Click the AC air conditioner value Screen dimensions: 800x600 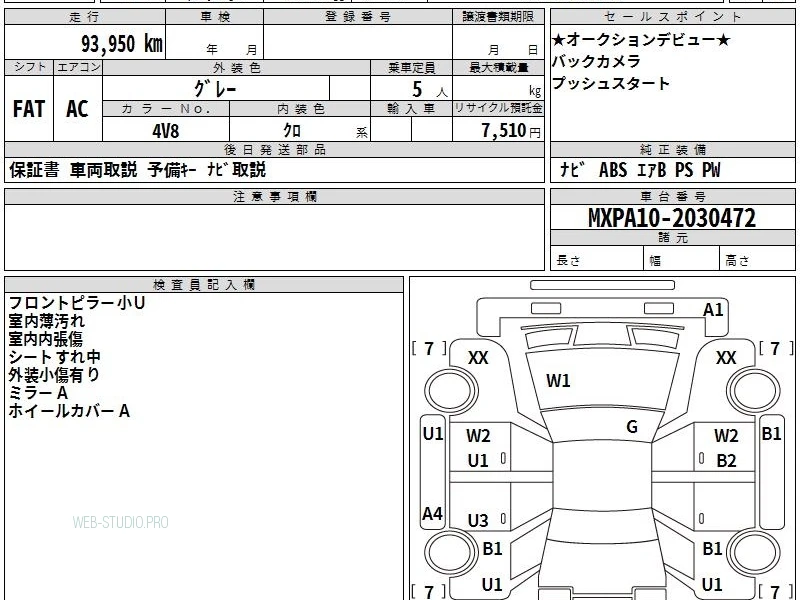point(77,109)
